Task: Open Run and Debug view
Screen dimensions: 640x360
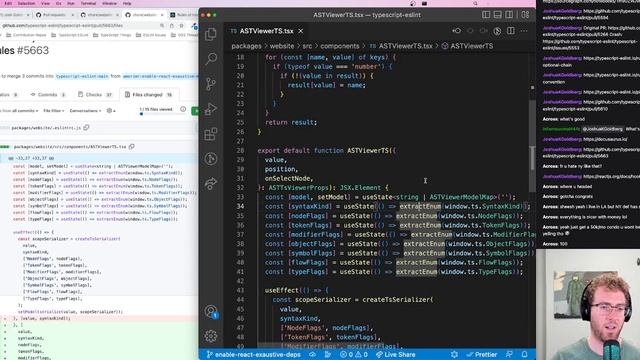Action: coord(211,109)
